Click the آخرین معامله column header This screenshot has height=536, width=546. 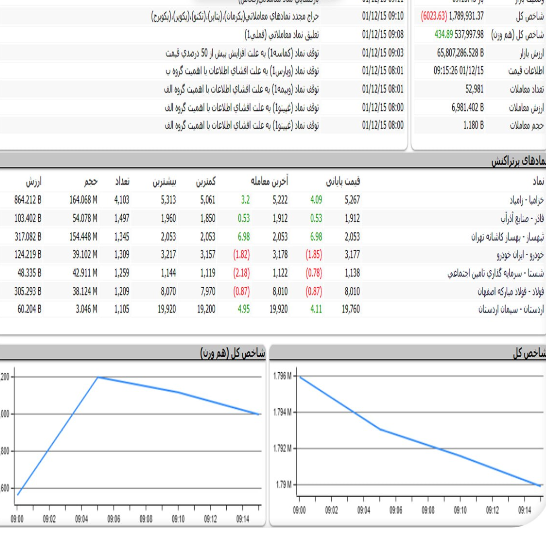click(269, 181)
